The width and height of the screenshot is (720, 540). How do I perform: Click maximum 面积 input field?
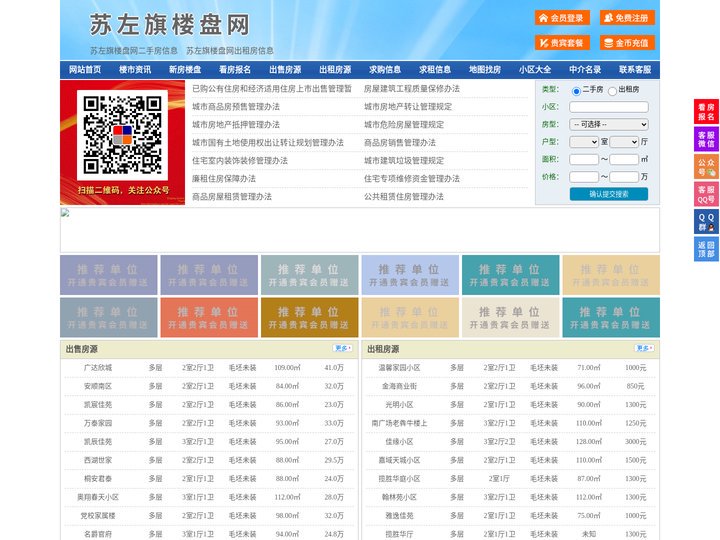624,159
